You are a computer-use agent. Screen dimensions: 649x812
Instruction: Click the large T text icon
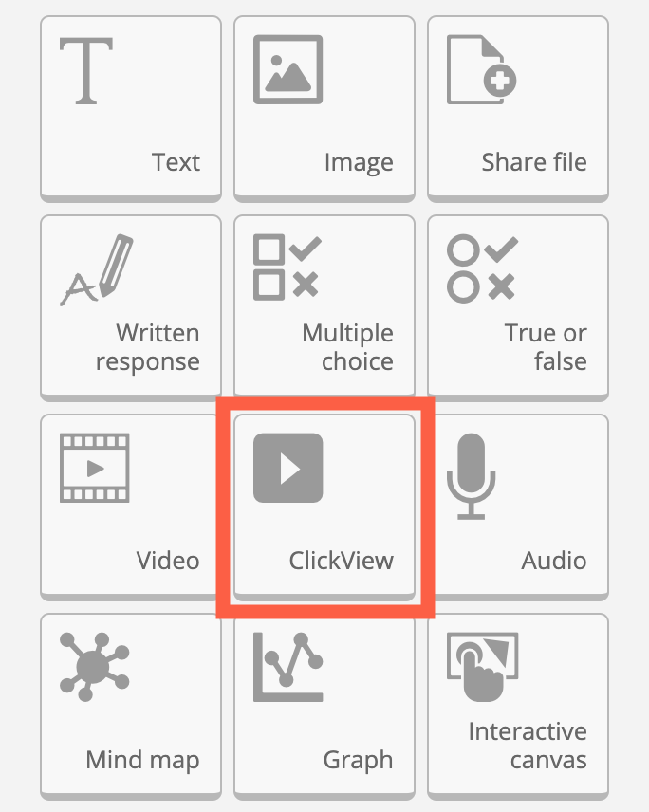pyautogui.click(x=86, y=70)
